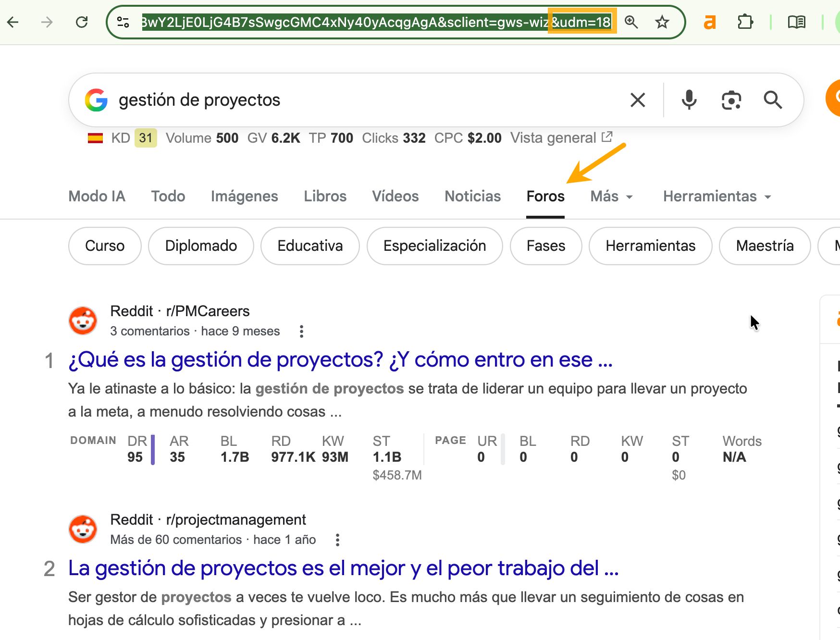This screenshot has height=640, width=840.
Task: Open result 'La gestión de proyectos es el mejor'
Action: pyautogui.click(x=343, y=568)
